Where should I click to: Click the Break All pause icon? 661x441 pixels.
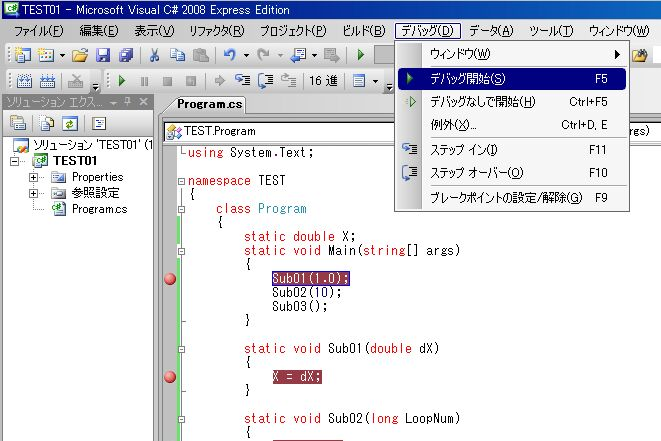(x=144, y=81)
